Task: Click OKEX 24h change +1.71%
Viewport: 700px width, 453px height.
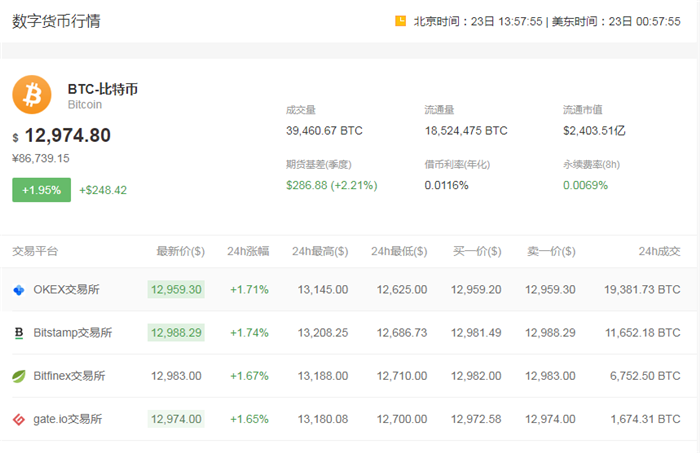Action: [249, 290]
